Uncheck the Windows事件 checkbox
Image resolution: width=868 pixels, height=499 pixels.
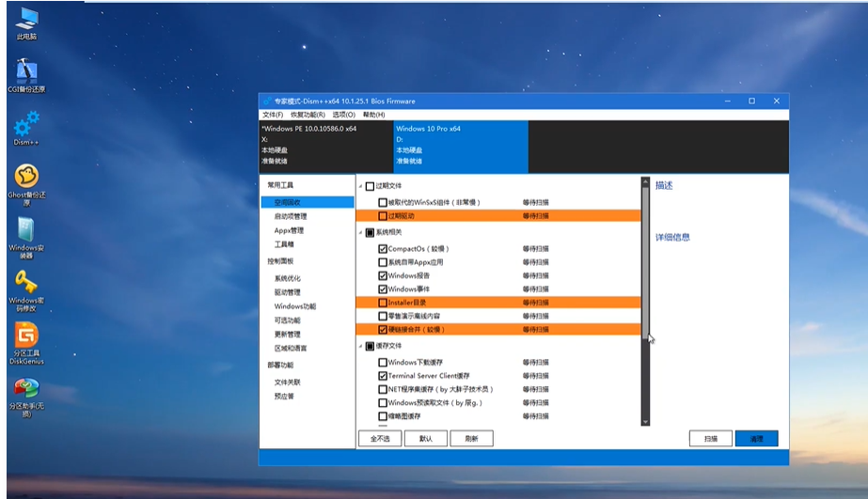click(383, 288)
